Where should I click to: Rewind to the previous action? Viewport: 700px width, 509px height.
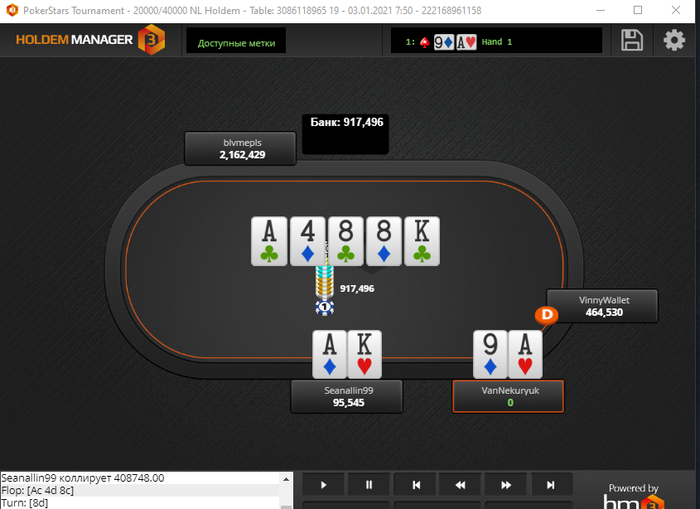tap(460, 484)
